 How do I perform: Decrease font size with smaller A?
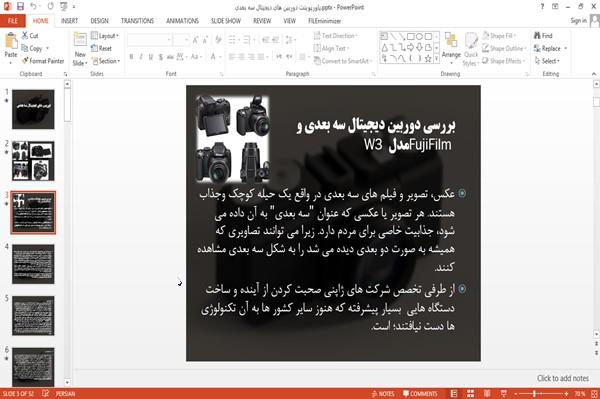tap(205, 39)
